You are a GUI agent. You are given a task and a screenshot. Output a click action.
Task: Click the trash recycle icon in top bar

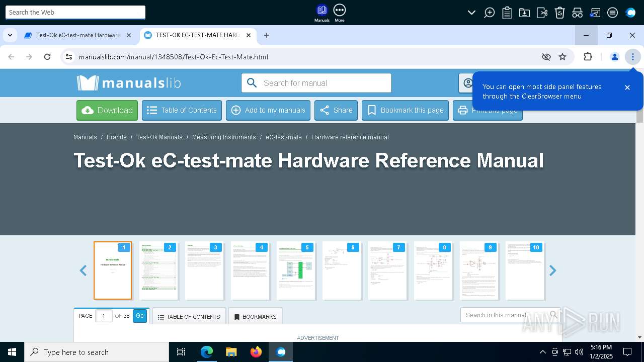tap(559, 13)
